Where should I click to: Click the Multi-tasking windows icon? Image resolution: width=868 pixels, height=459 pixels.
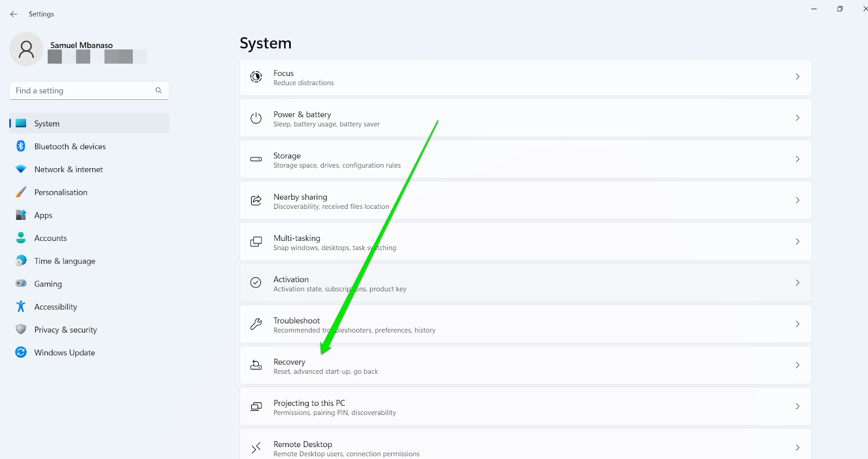[256, 241]
